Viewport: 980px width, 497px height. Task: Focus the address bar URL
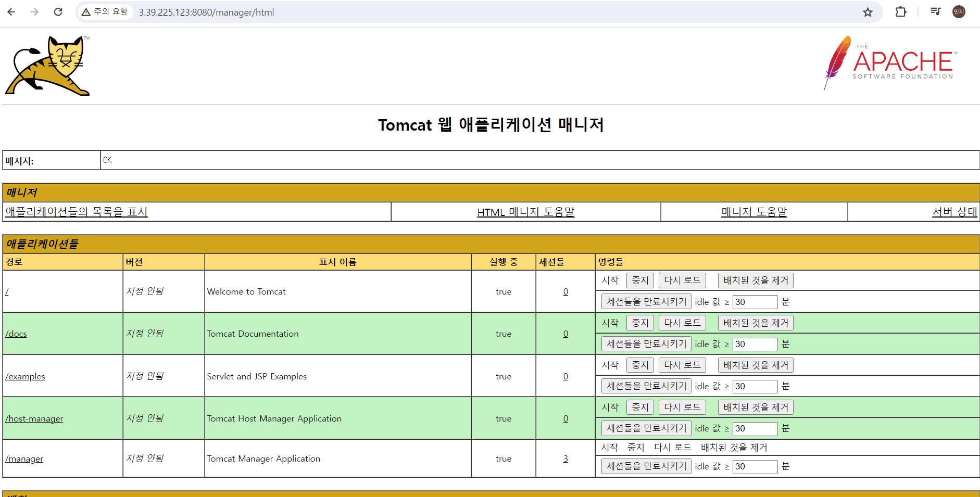tap(206, 12)
